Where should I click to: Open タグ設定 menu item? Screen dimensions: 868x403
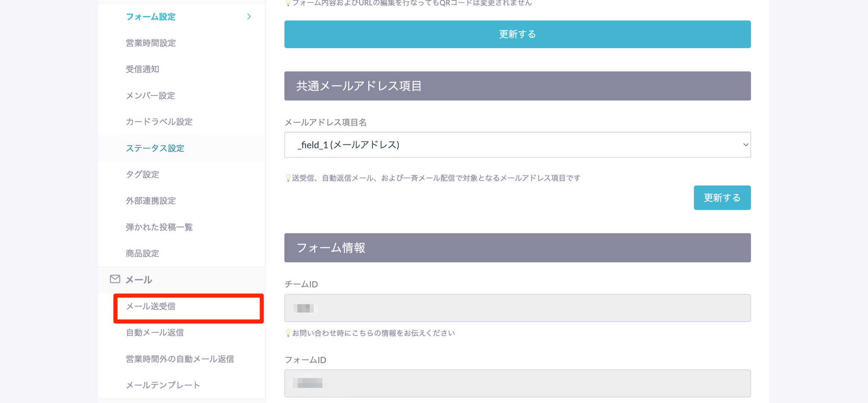pos(142,174)
